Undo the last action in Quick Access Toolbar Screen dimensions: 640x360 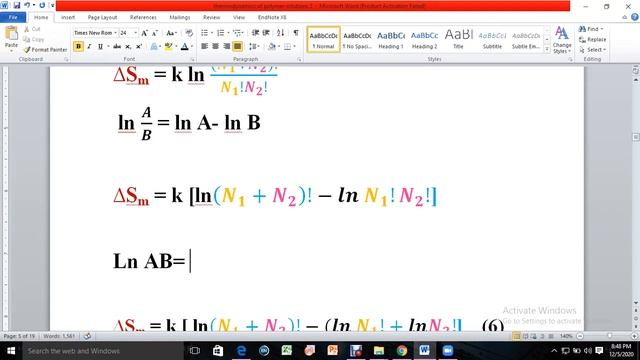coord(27,6)
